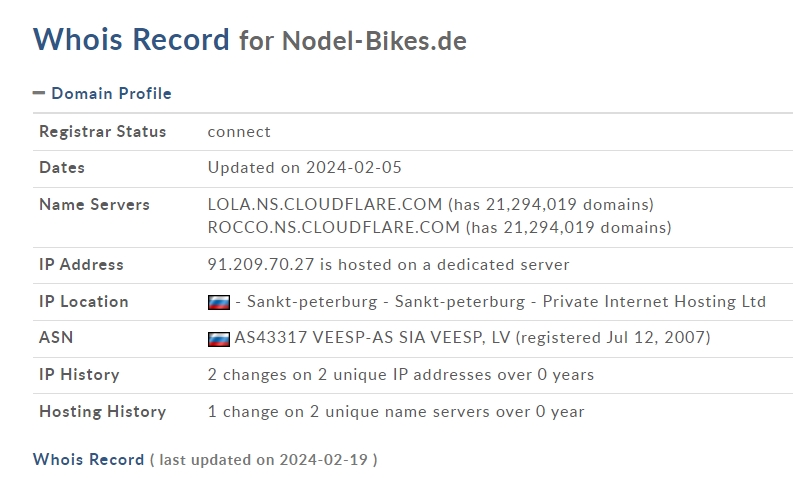The image size is (793, 478).
Task: Click the Name Servers row label
Action: pos(95,204)
